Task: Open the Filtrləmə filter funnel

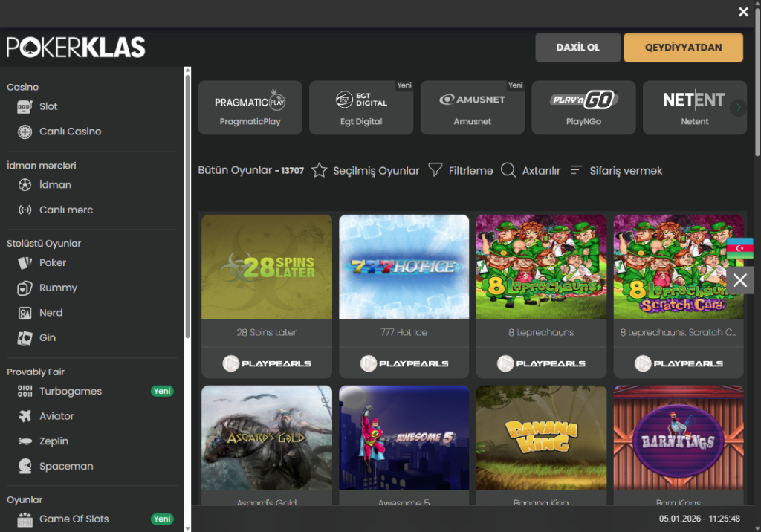Action: click(x=435, y=171)
